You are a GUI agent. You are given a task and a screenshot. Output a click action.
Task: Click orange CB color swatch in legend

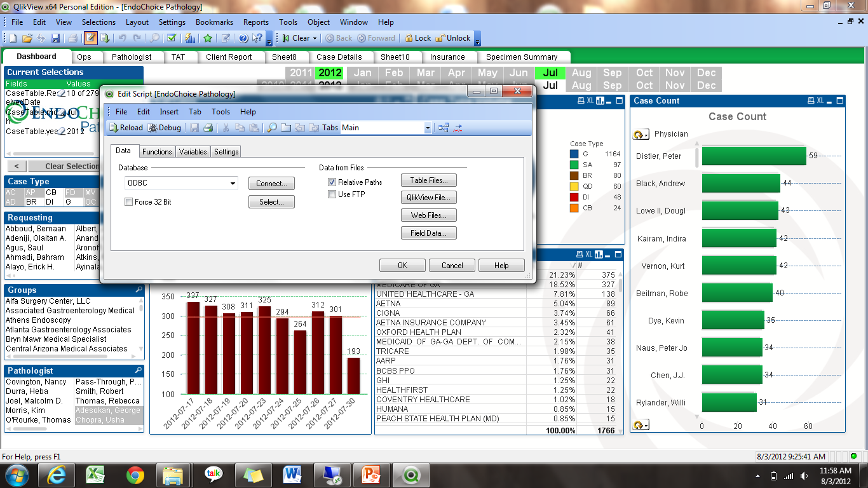[574, 208]
